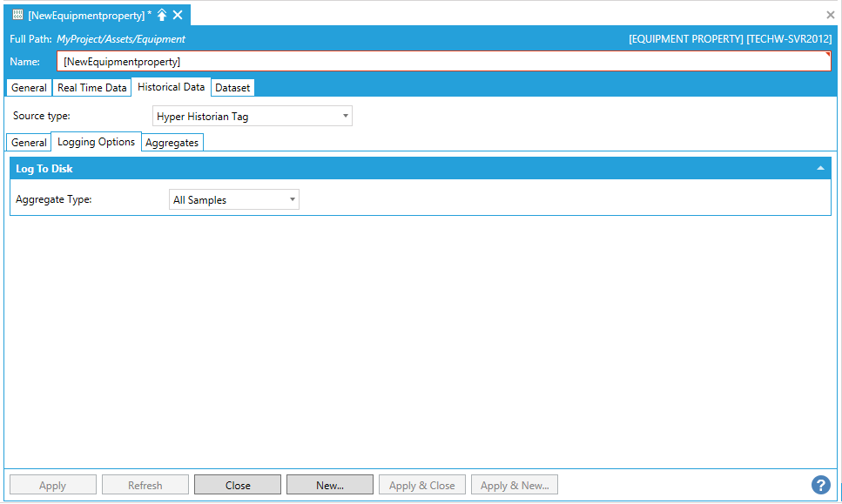Image resolution: width=842 pixels, height=504 pixels.
Task: Select the General sub-tab under Source type
Action: point(29,143)
